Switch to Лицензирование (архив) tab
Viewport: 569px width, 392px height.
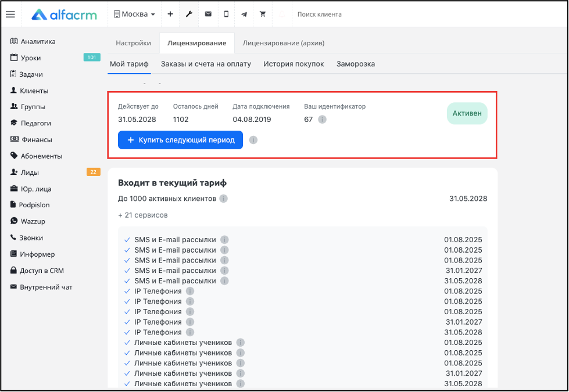tap(284, 43)
